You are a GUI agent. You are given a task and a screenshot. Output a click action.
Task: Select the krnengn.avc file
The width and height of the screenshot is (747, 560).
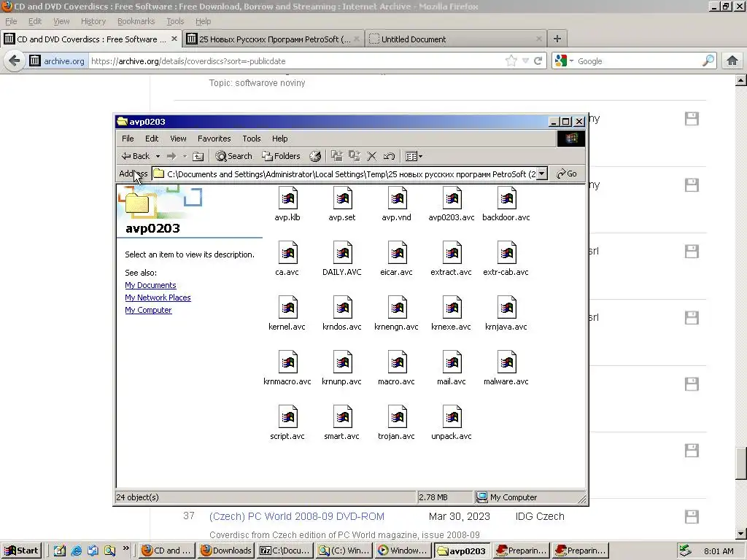click(x=396, y=314)
